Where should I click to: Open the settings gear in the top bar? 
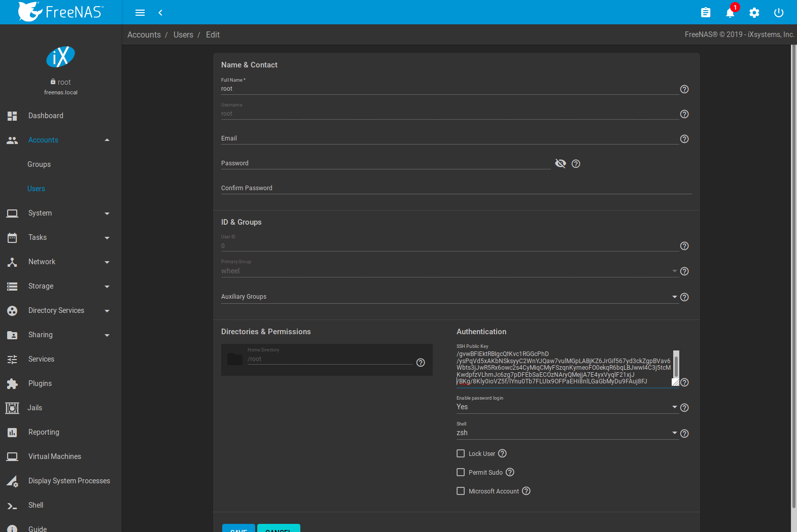[754, 13]
